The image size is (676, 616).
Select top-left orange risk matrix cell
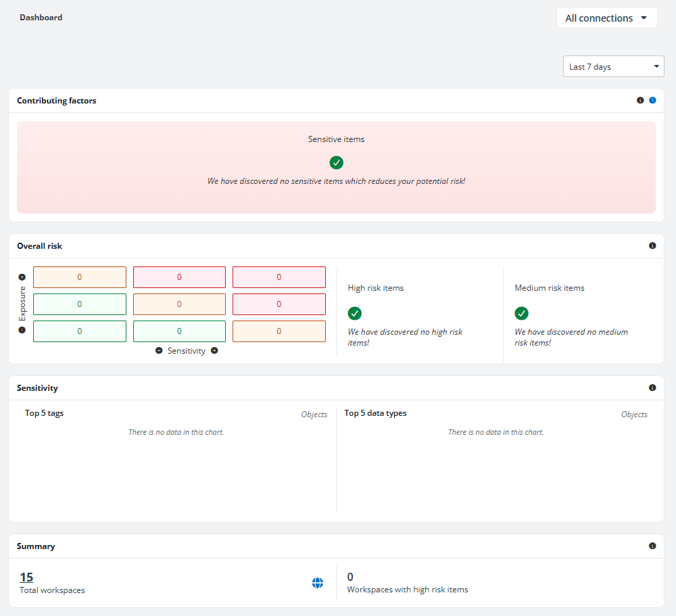(80, 277)
